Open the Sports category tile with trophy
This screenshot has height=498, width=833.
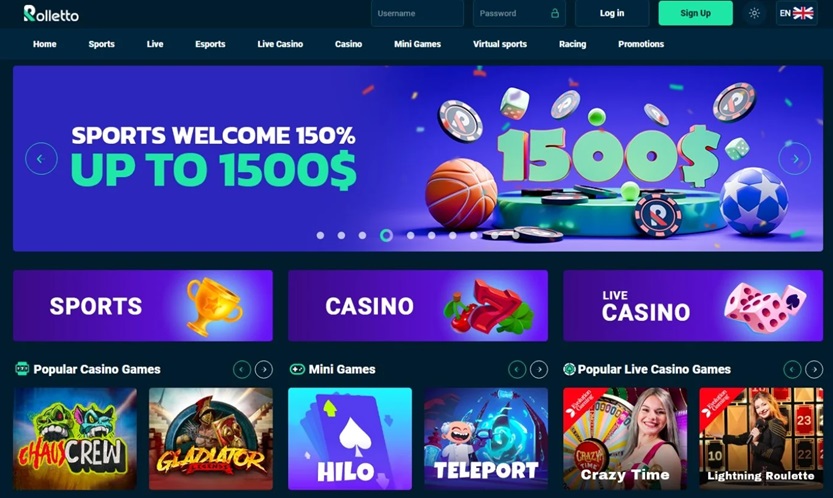(143, 306)
